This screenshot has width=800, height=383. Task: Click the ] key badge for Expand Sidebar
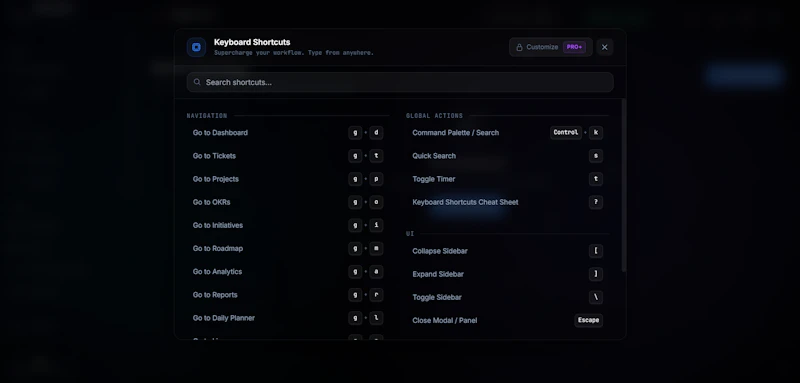[596, 274]
